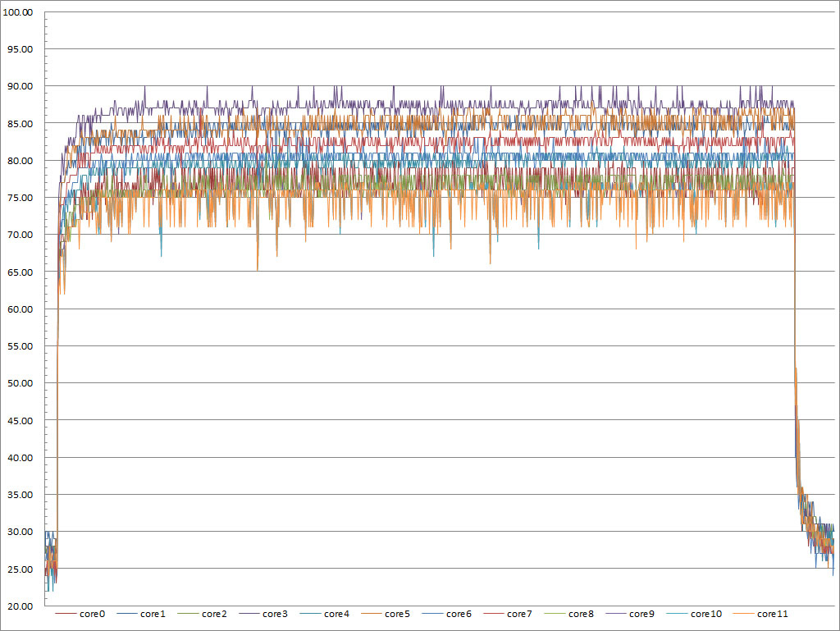Click the 70.00 axis label

[x=20, y=235]
